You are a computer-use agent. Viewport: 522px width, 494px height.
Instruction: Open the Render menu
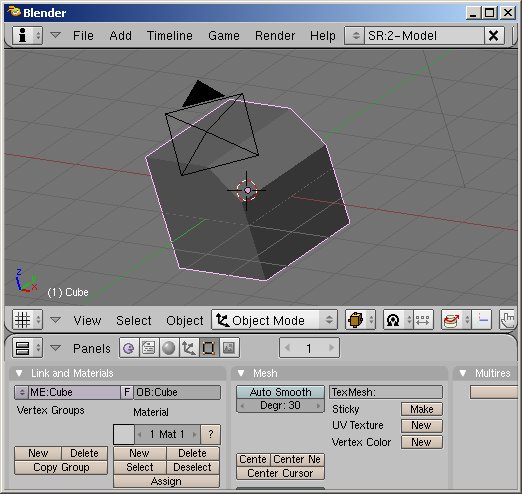[x=275, y=35]
